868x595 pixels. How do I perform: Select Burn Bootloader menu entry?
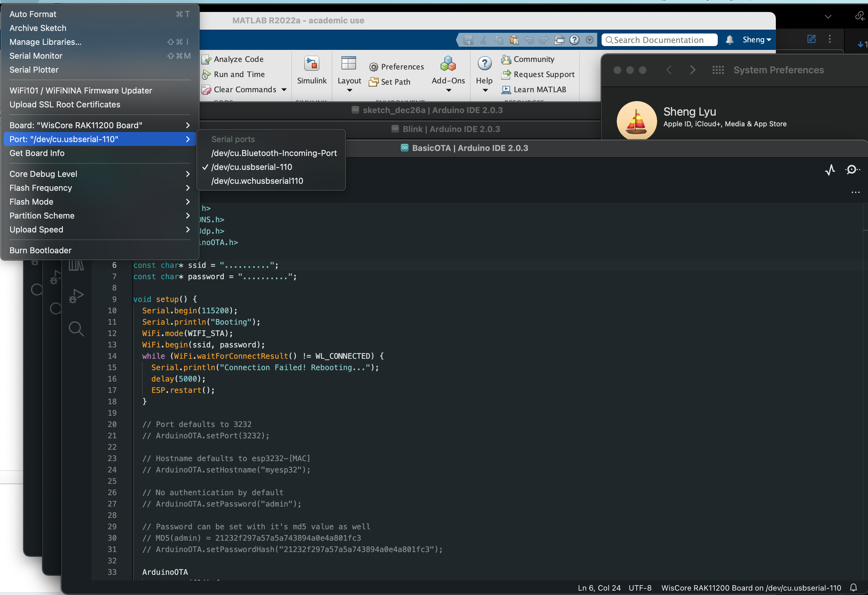[40, 250]
